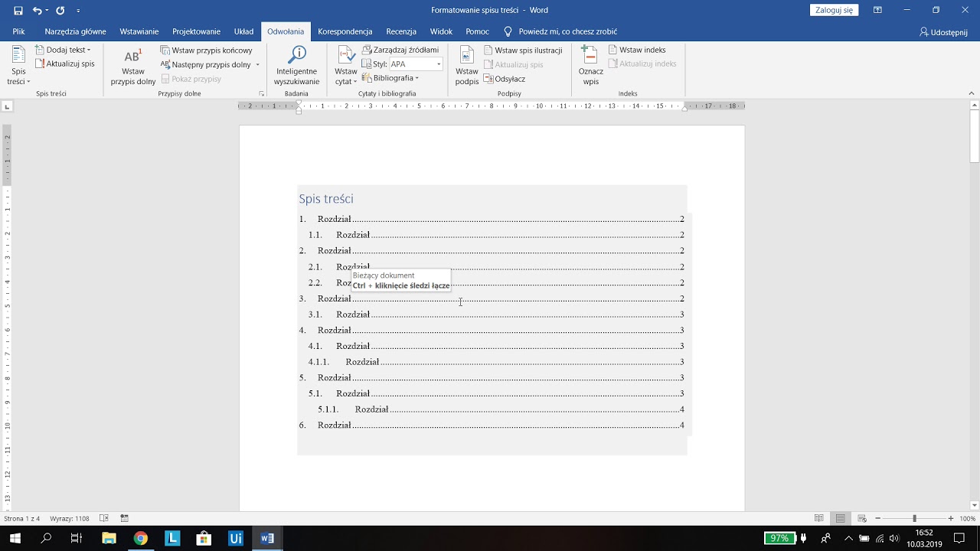The width and height of the screenshot is (980, 551).
Task: Click Aktualizuj spis in the Spis treści group
Action: point(65,64)
